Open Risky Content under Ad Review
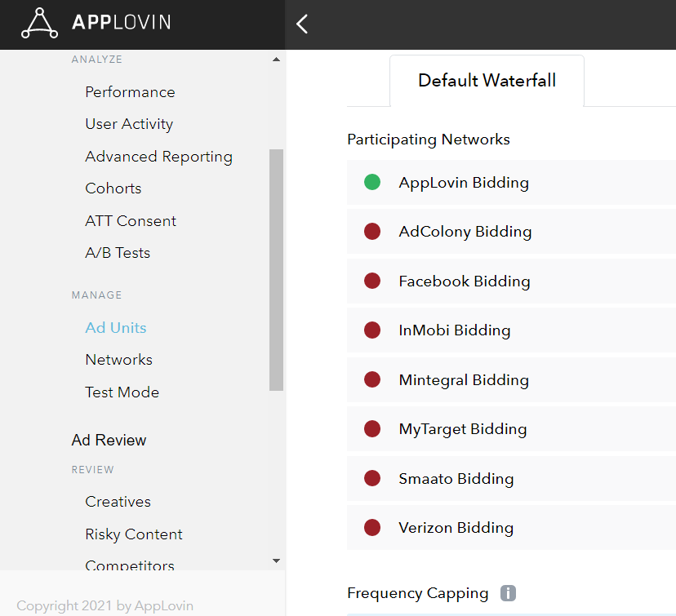The image size is (676, 616). pyautogui.click(x=134, y=534)
